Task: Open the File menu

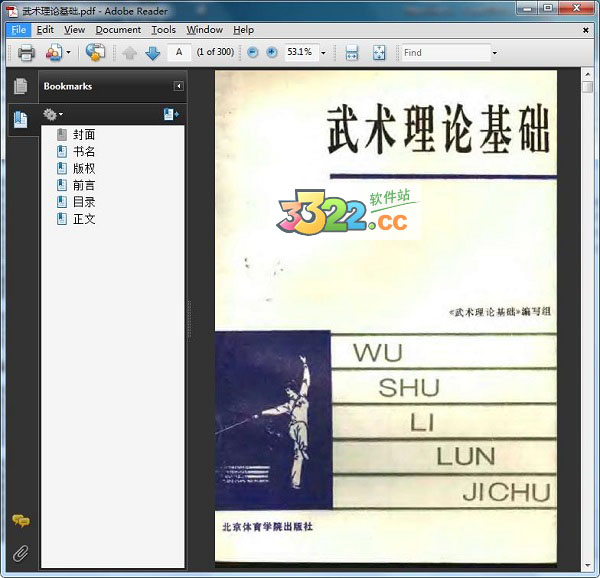Action: (x=18, y=30)
